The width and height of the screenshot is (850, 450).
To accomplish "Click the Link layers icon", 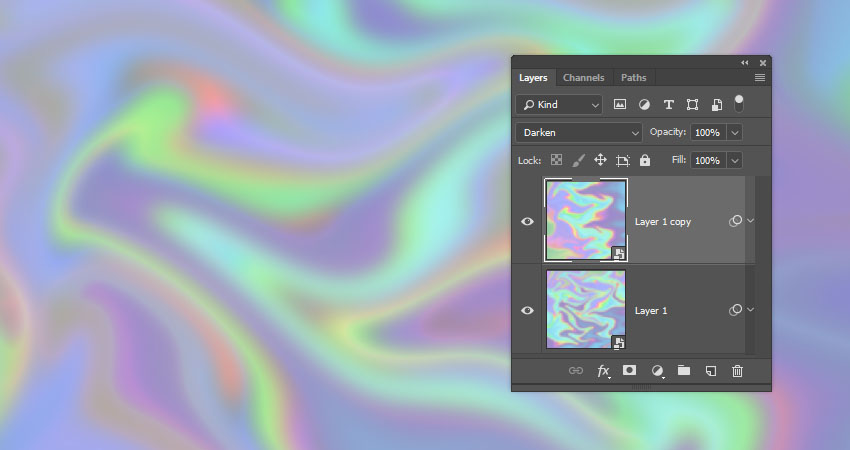I will [x=576, y=371].
